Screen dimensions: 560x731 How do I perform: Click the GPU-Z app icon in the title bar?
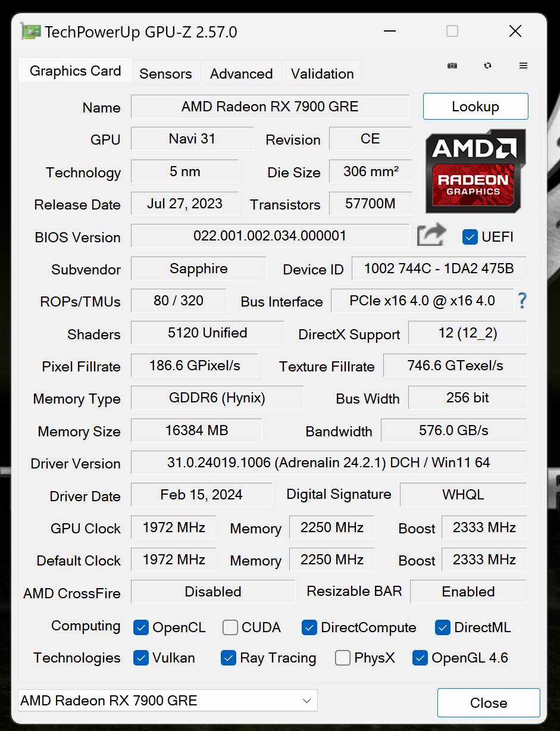[x=30, y=31]
